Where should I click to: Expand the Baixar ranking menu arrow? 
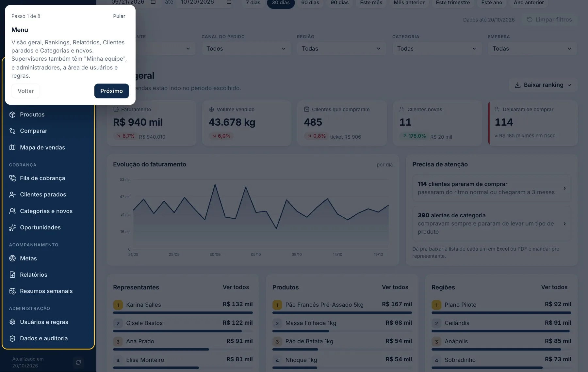tap(569, 85)
